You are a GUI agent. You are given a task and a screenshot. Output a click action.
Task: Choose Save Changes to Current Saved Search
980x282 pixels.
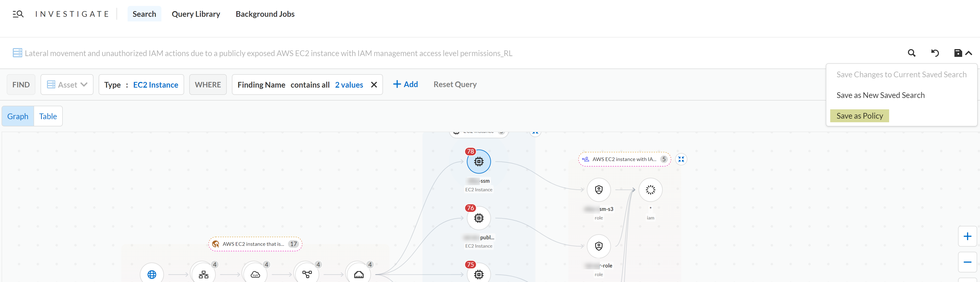[901, 75]
